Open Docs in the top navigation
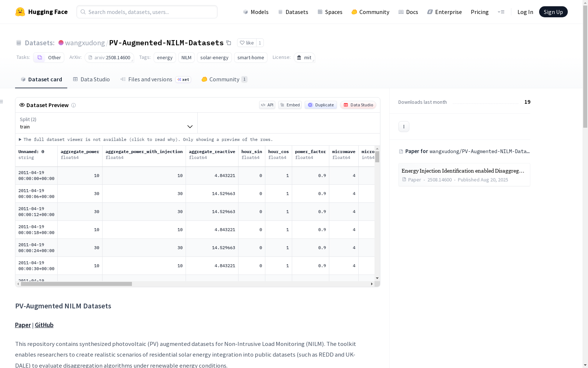The height and width of the screenshot is (368, 588). (x=408, y=12)
